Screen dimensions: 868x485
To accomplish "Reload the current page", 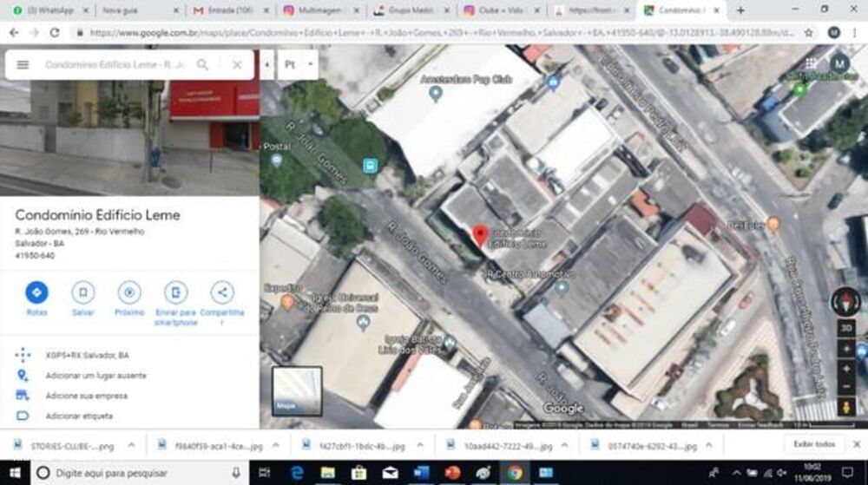I will [54, 33].
